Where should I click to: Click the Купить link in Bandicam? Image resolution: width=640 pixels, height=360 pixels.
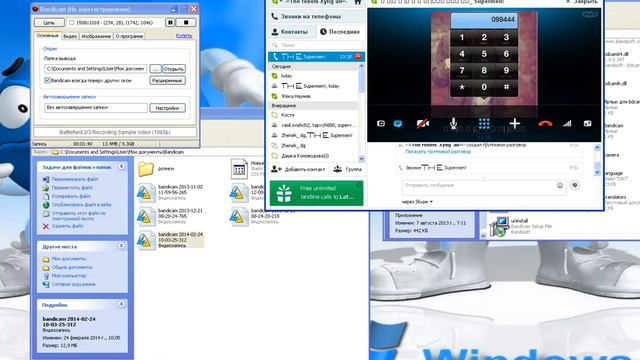[184, 36]
